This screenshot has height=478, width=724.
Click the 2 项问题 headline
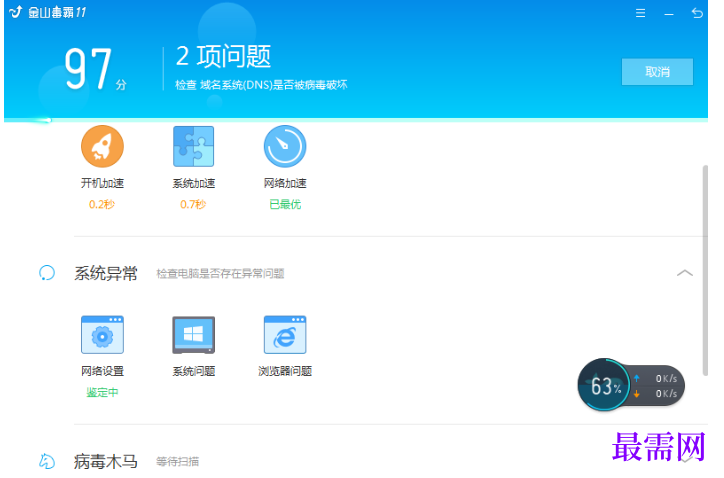pyautogui.click(x=223, y=56)
